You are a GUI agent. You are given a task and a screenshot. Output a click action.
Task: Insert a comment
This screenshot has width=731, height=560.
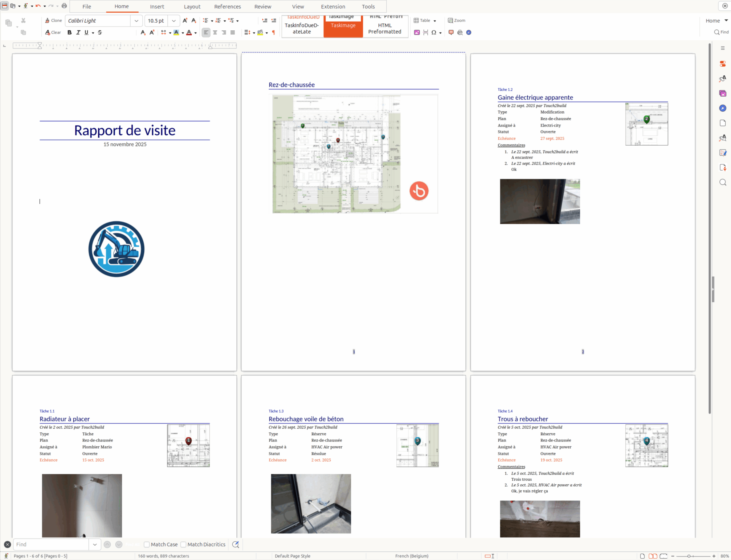(x=451, y=32)
